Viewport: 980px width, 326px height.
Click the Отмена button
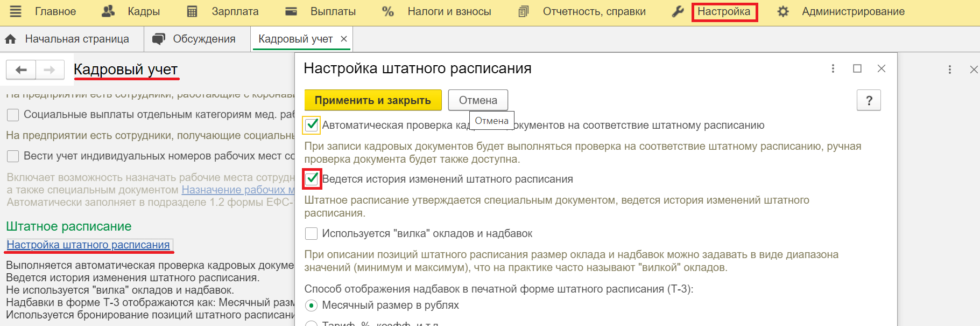coord(478,100)
